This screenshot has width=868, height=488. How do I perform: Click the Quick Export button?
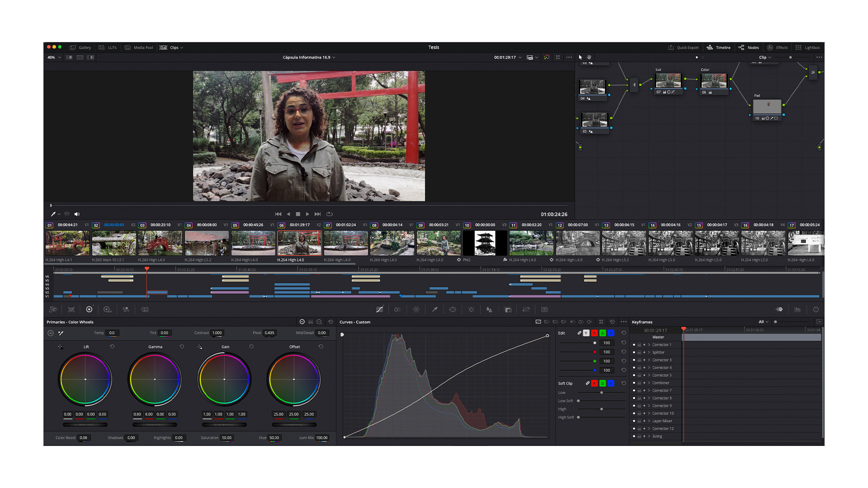684,47
